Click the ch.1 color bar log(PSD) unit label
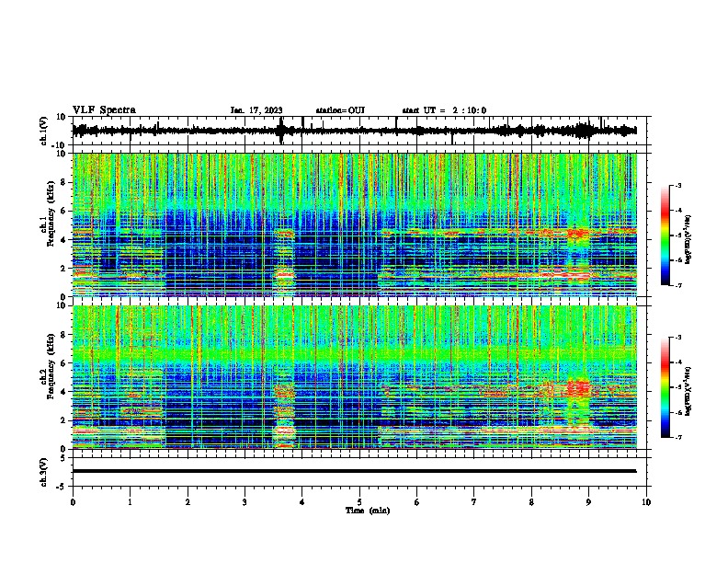The width and height of the screenshot is (728, 563). click(688, 240)
